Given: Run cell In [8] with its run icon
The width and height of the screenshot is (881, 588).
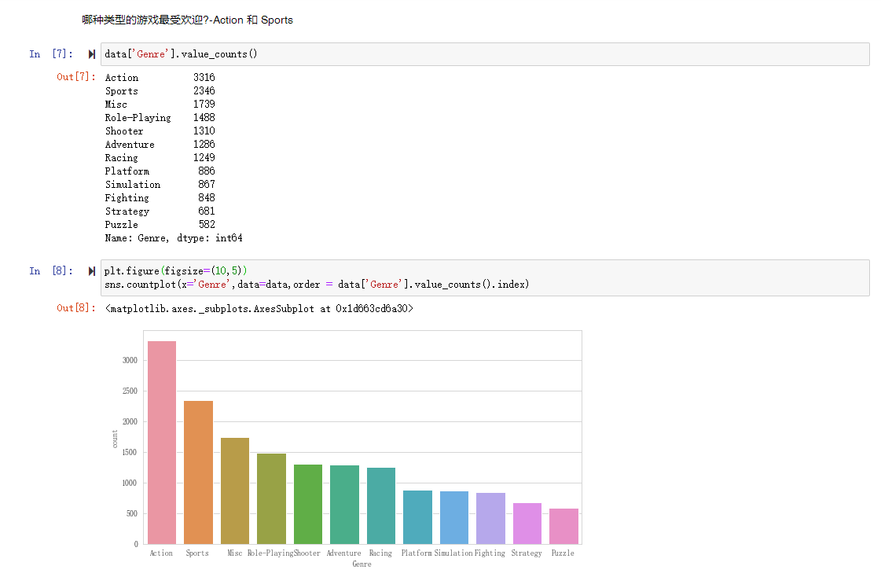Looking at the screenshot, I should [92, 271].
